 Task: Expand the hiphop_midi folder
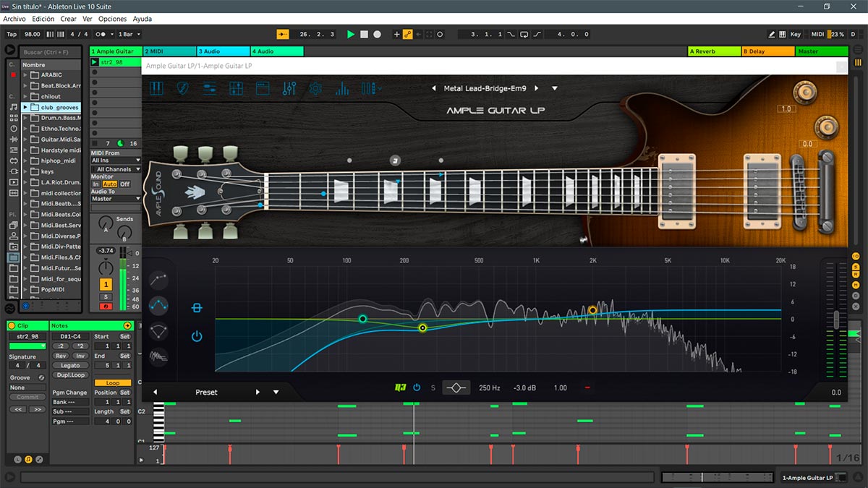[25, 160]
